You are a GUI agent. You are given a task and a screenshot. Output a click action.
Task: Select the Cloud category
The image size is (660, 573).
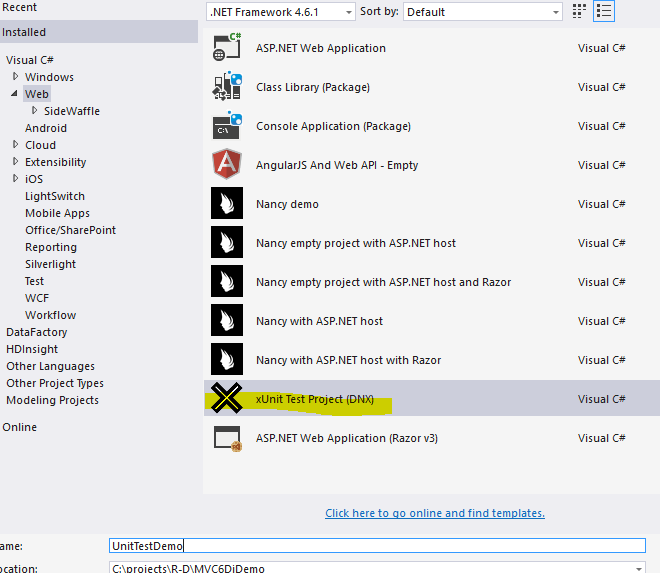click(40, 145)
